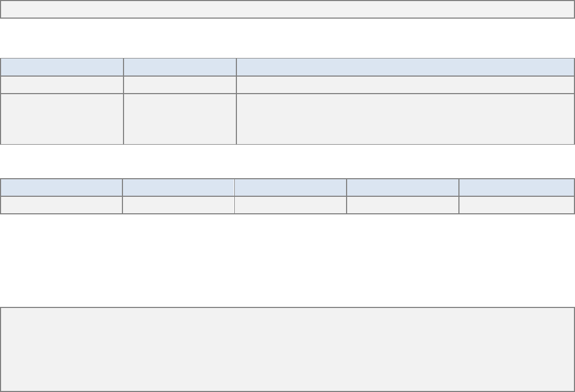Select middle blue header cell of three-column table
This screenshot has height=392, width=575.
pos(180,67)
